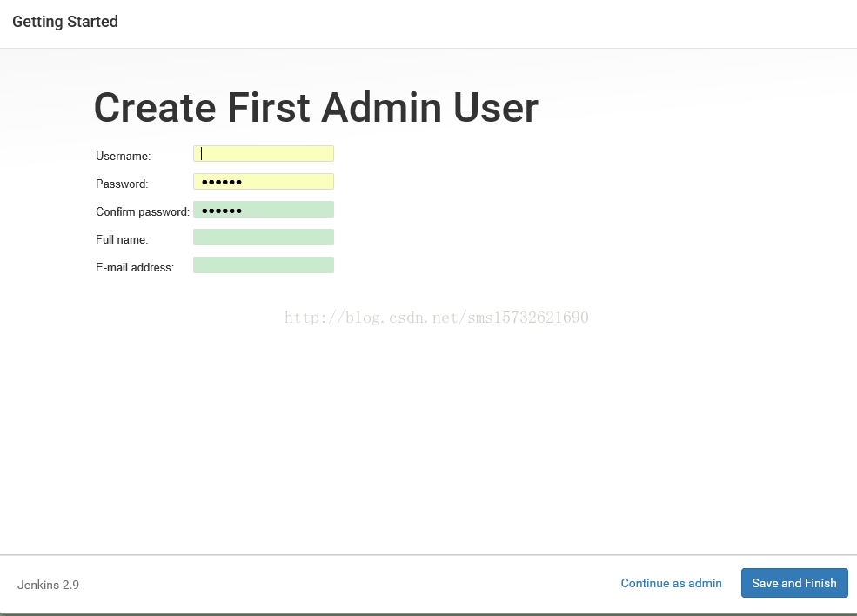857x616 pixels.
Task: Click the Confirm password: label
Action: [x=143, y=212]
